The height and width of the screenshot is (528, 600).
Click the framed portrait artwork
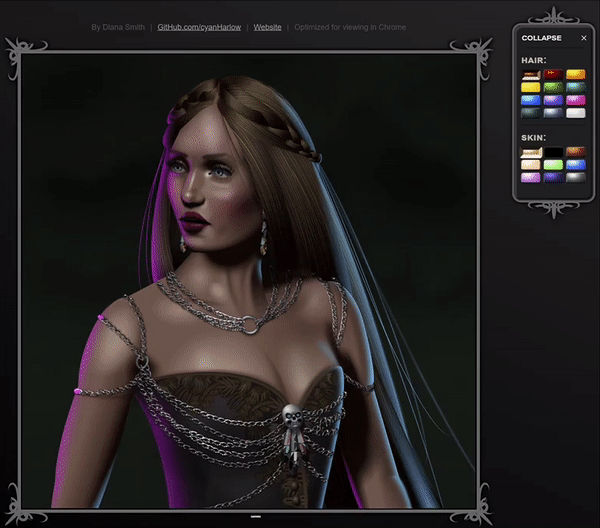click(x=249, y=281)
